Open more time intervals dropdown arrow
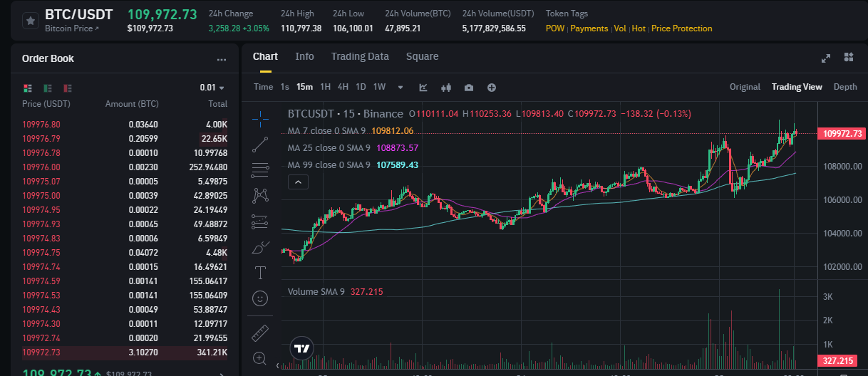Viewport: 868px width, 376px height. (x=401, y=87)
